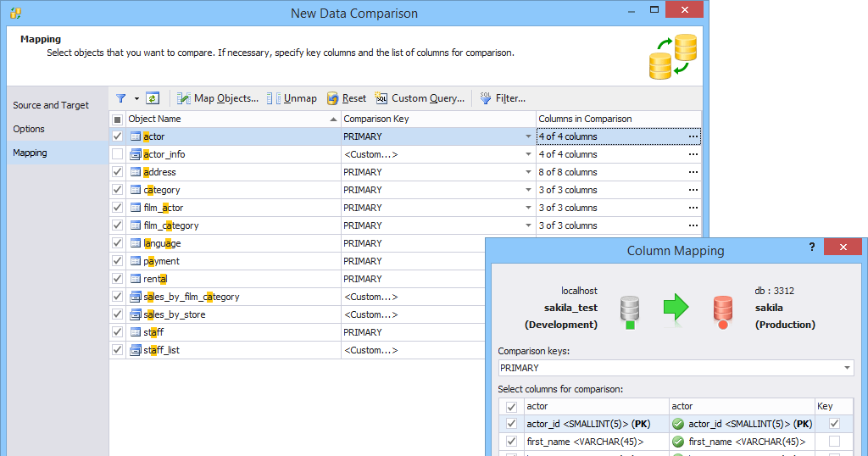Click the staff table icon
Screen dimensions: 868x456
click(136, 332)
